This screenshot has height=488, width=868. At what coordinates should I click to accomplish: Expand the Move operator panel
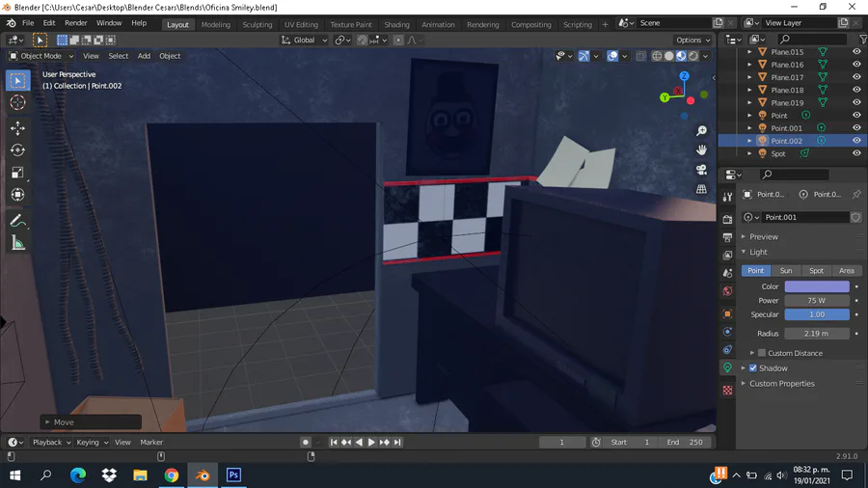point(47,422)
